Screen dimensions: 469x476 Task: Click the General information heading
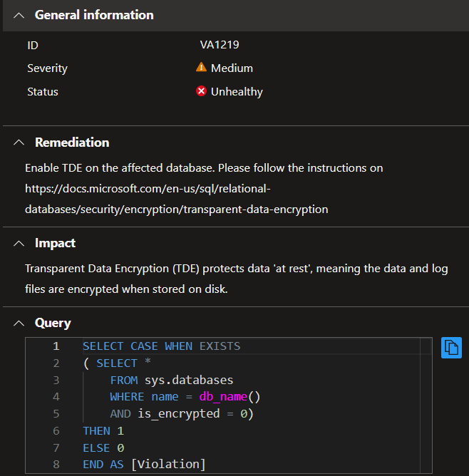94,15
